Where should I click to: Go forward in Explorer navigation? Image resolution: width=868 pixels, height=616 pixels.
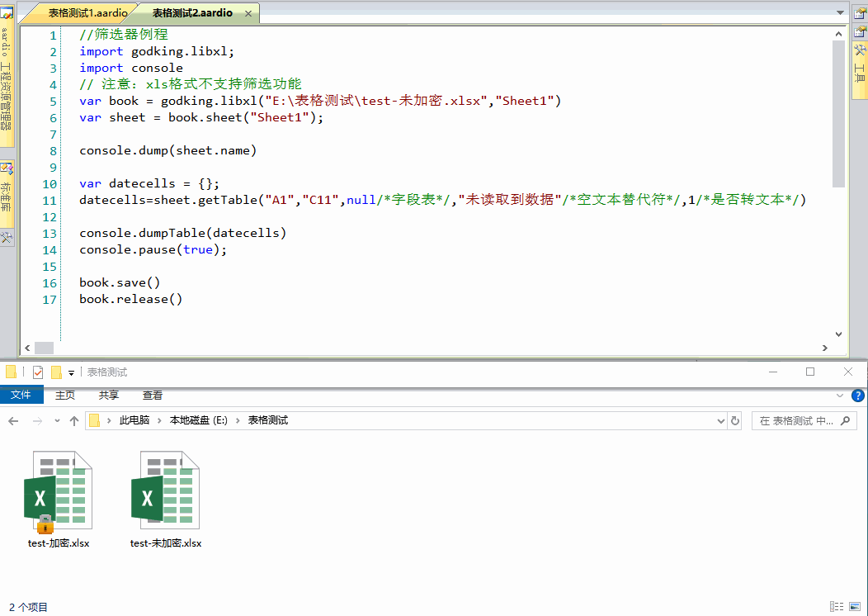pos(38,421)
